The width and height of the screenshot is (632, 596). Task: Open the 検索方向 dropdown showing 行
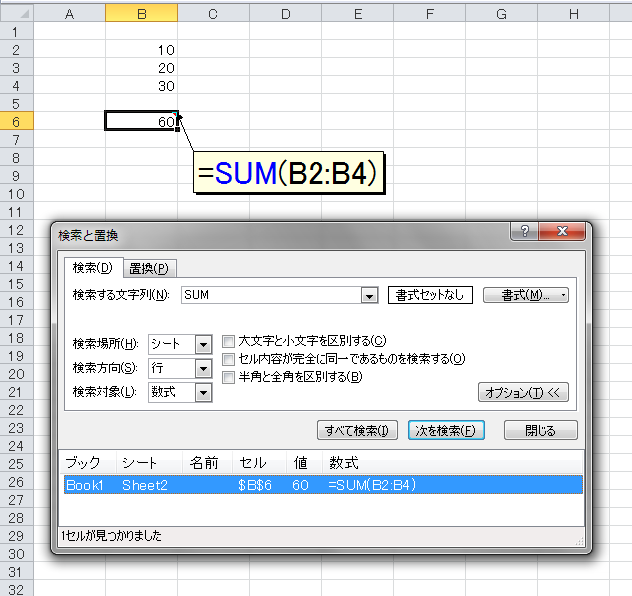click(203, 368)
